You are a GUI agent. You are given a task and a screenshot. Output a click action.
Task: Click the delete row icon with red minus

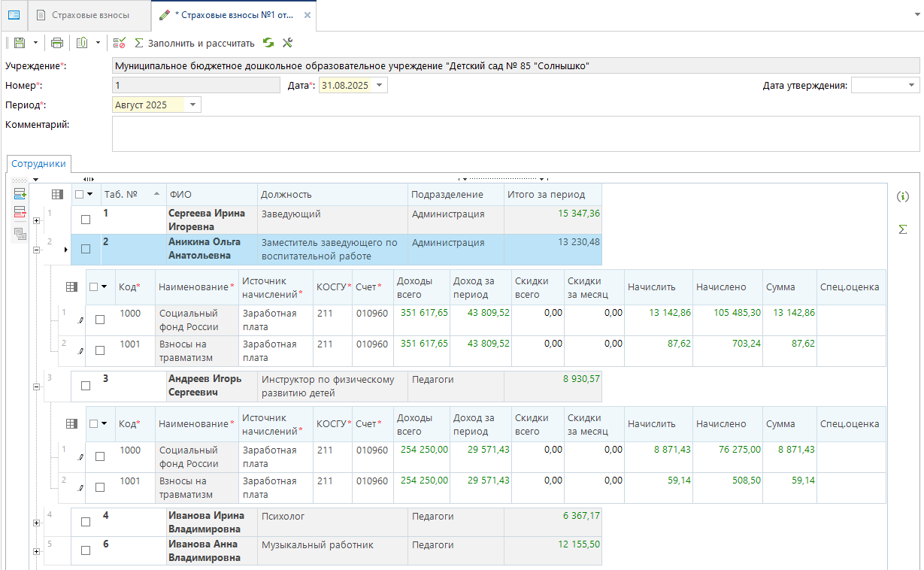(x=20, y=213)
